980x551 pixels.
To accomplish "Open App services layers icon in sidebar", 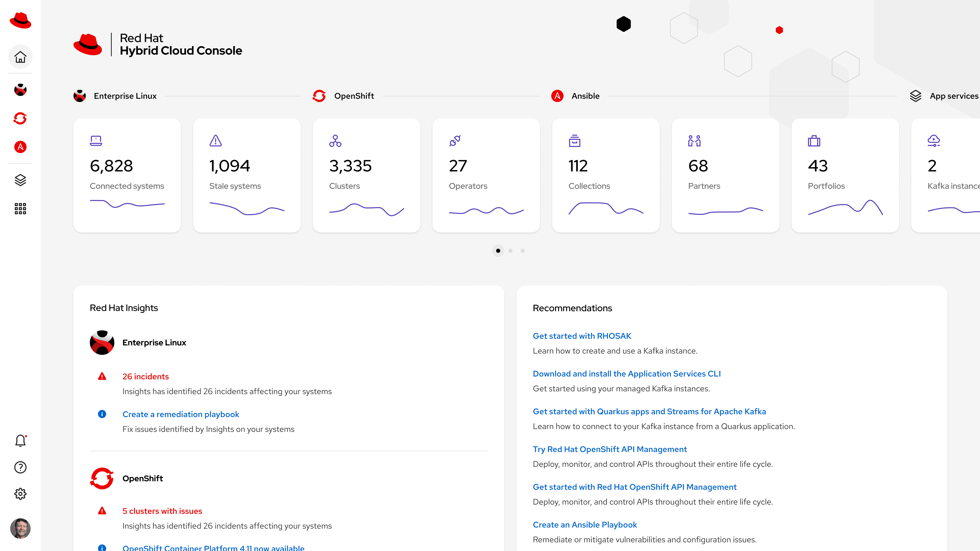I will click(20, 180).
